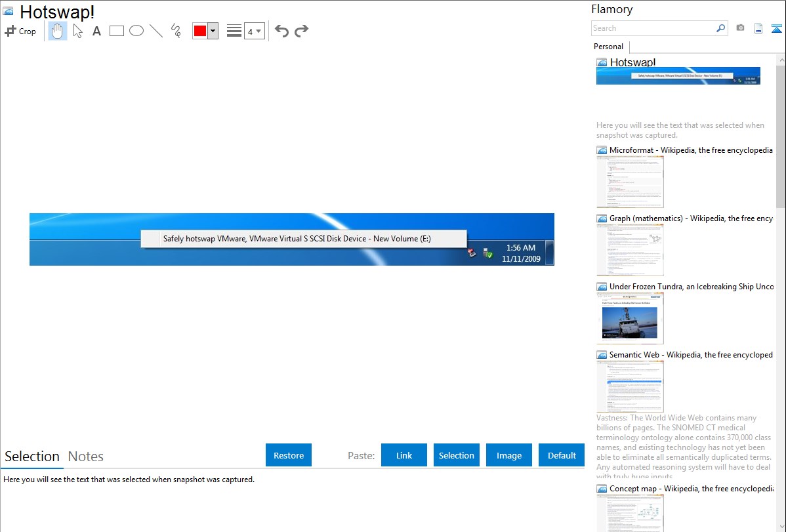Undo the last edit
Viewport: 786px width, 532px height.
coord(281,31)
